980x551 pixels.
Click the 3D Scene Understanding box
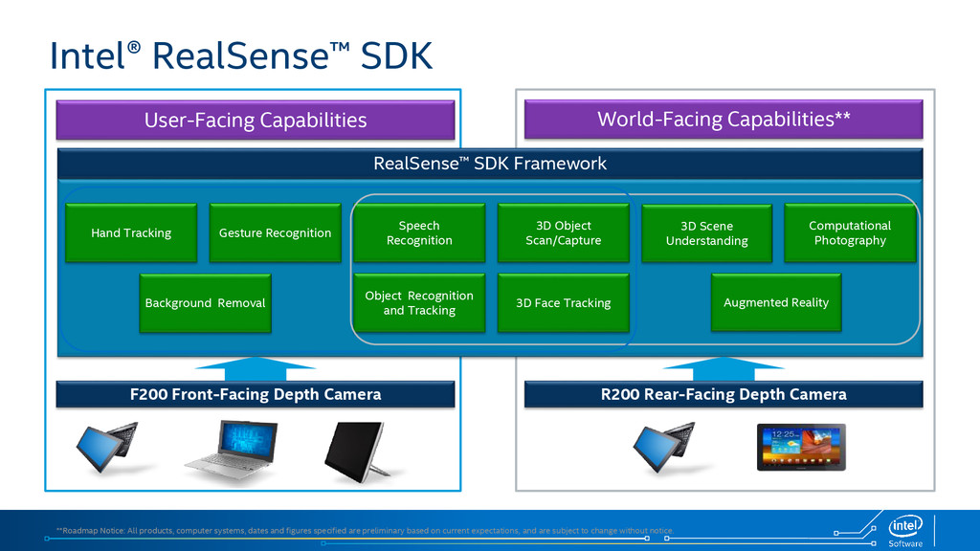[x=707, y=233]
